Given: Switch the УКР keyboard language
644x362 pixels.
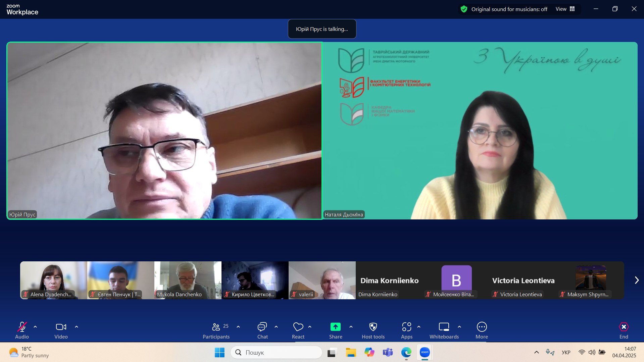Looking at the screenshot, I should 566,352.
